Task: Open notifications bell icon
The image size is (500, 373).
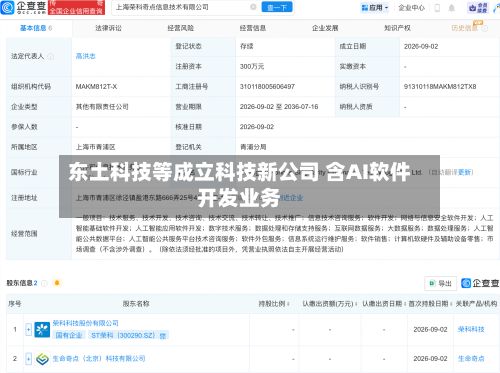Action: 452,8
